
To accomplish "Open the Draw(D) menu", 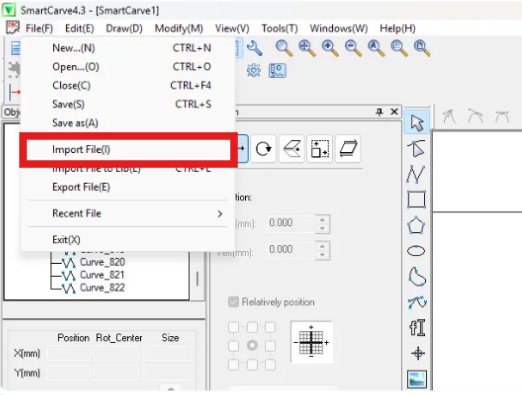I will point(124,29).
